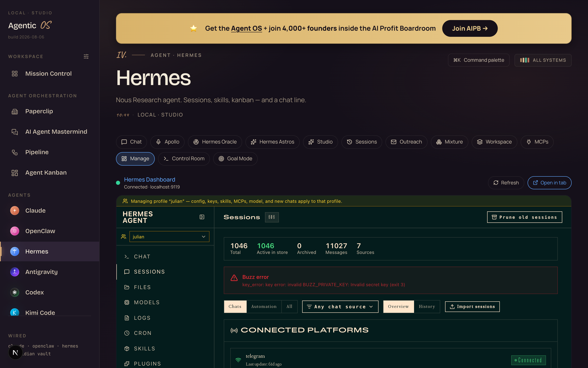This screenshot has height=368, width=588.
Task: Click the Models chip icon
Action: pyautogui.click(x=127, y=302)
